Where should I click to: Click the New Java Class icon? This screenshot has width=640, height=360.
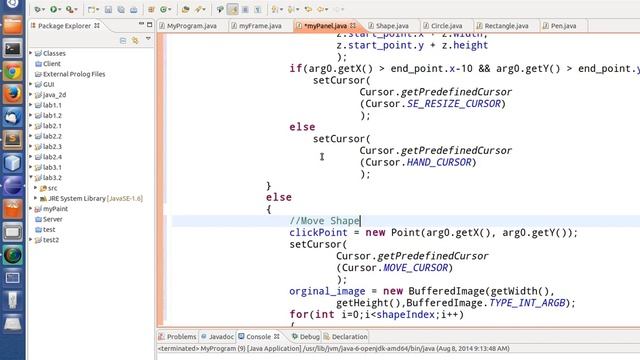(164, 9)
